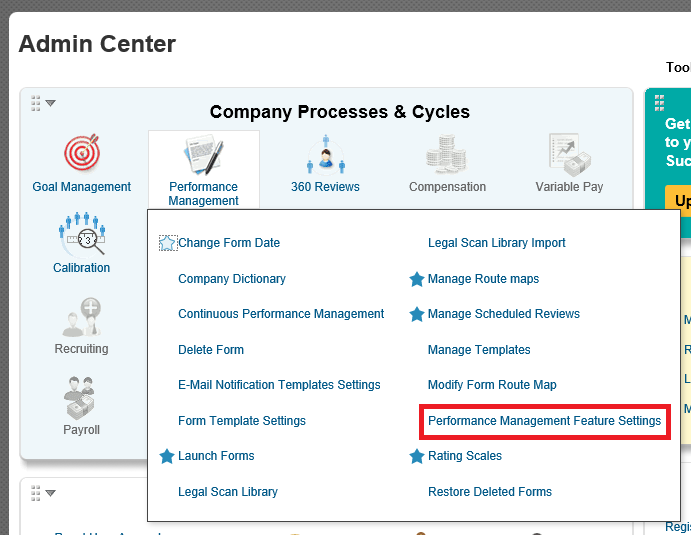691x535 pixels.
Task: Open the teal tile grid handle
Action: point(659,103)
